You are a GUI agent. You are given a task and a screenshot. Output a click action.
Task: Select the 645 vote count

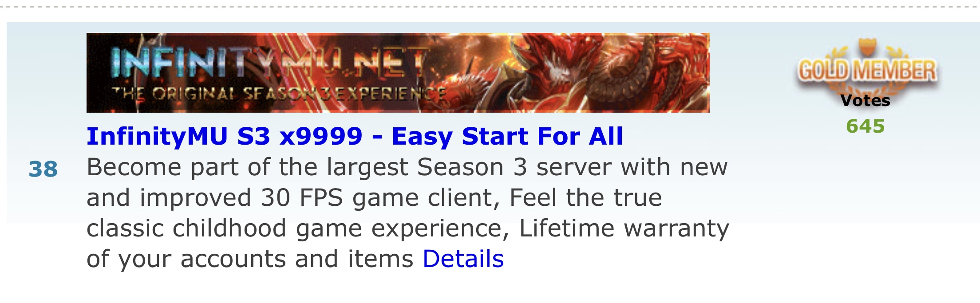click(865, 126)
